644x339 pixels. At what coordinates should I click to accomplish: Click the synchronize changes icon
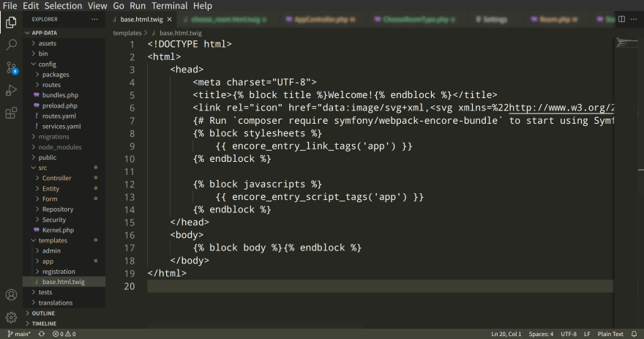click(42, 334)
